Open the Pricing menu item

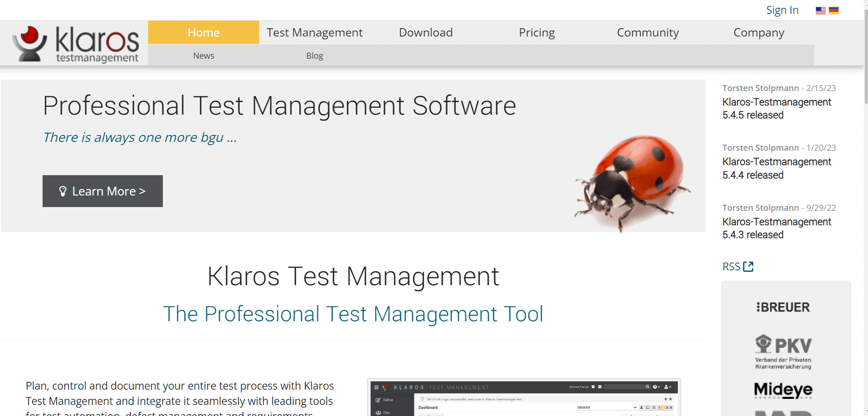click(537, 32)
